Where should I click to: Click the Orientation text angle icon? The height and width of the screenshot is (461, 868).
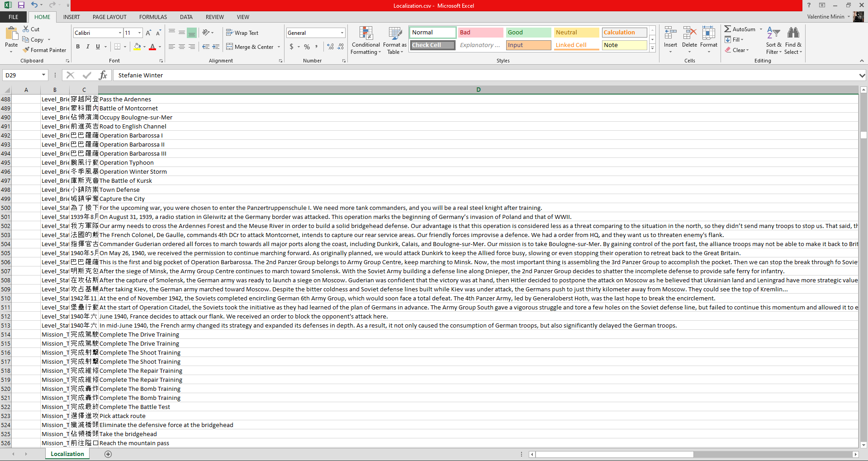[x=206, y=32]
